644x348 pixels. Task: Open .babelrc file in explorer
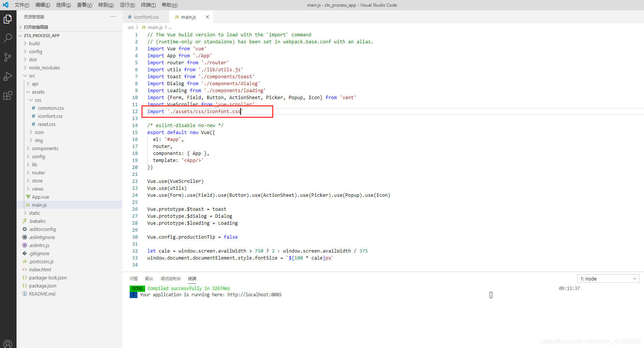(37, 221)
